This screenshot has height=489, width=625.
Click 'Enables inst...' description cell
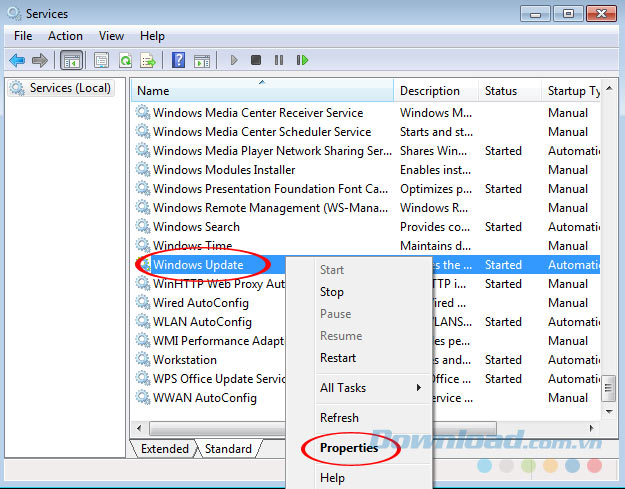click(435, 170)
